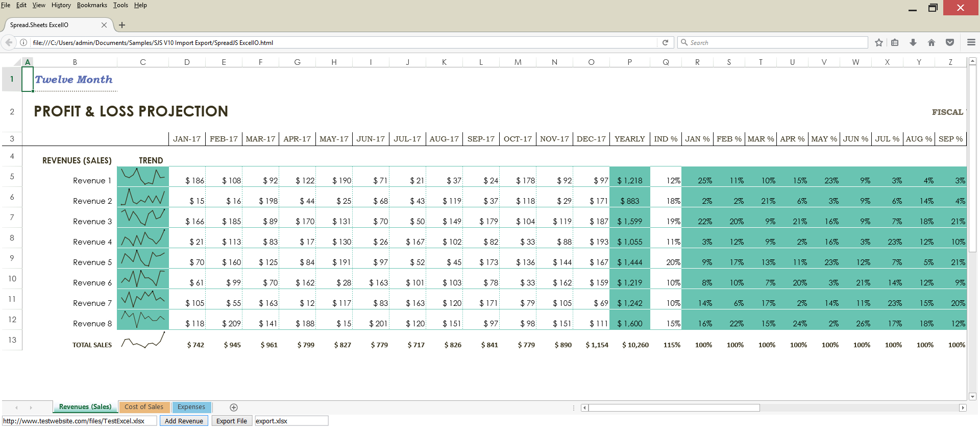Open a new browser tab
Viewport: 980px width, 431px height.
(x=122, y=25)
